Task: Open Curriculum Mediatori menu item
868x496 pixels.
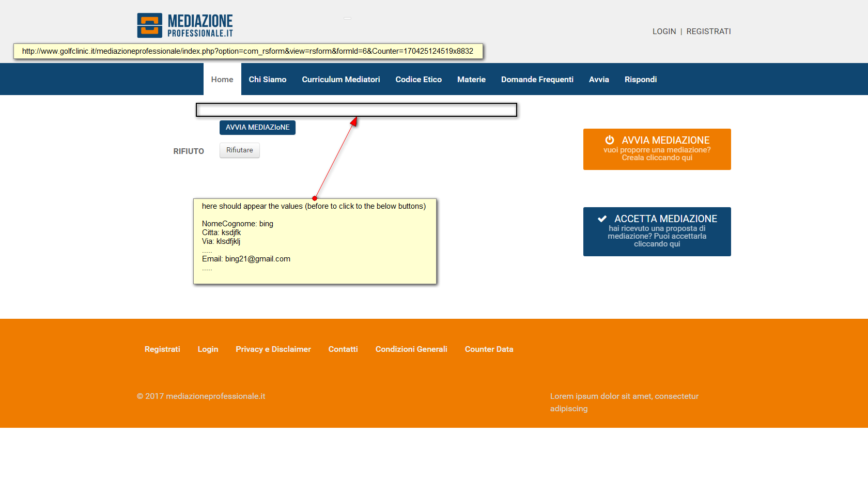Action: (341, 79)
